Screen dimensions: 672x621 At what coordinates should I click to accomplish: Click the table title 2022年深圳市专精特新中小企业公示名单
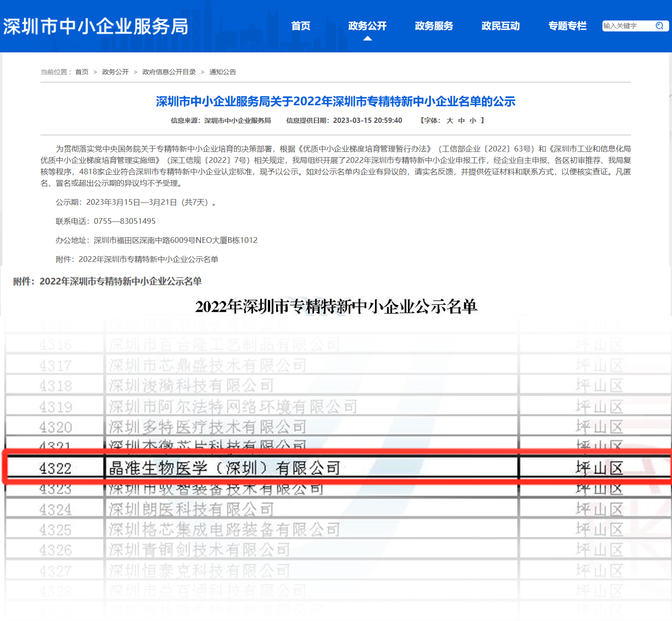click(336, 306)
